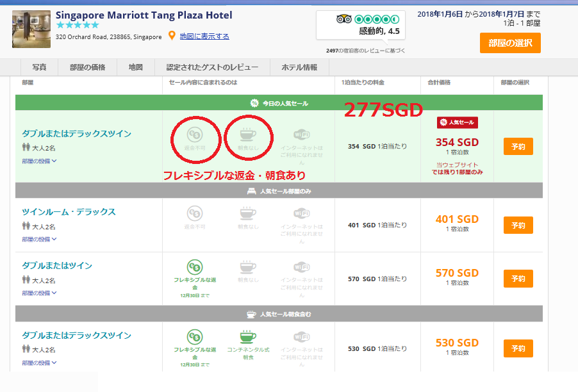Switch to the 部屋の価格 tab

pyautogui.click(x=87, y=67)
